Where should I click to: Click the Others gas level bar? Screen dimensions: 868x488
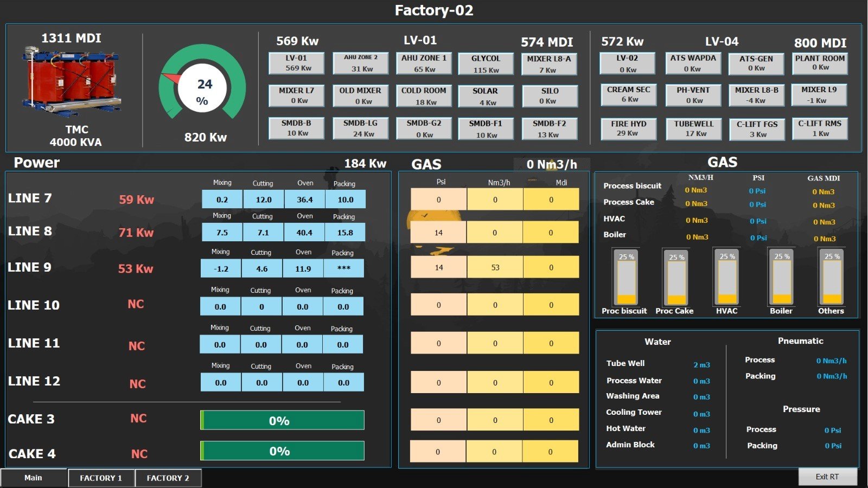pyautogui.click(x=832, y=277)
